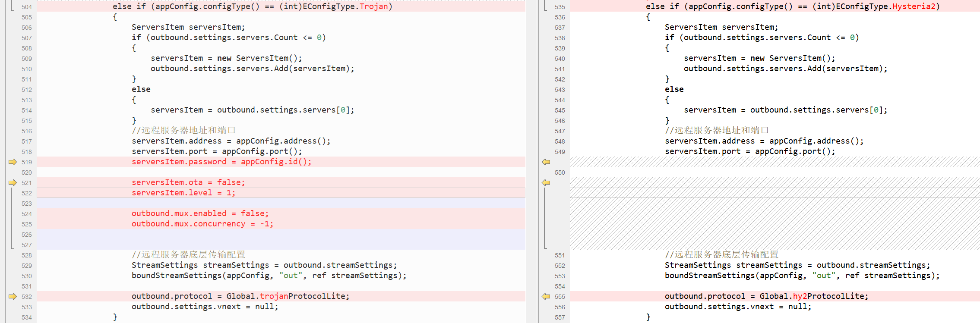Screen dimensions: 980x323
Task: Click copy-left arrow beside right line 555
Action: (x=546, y=297)
